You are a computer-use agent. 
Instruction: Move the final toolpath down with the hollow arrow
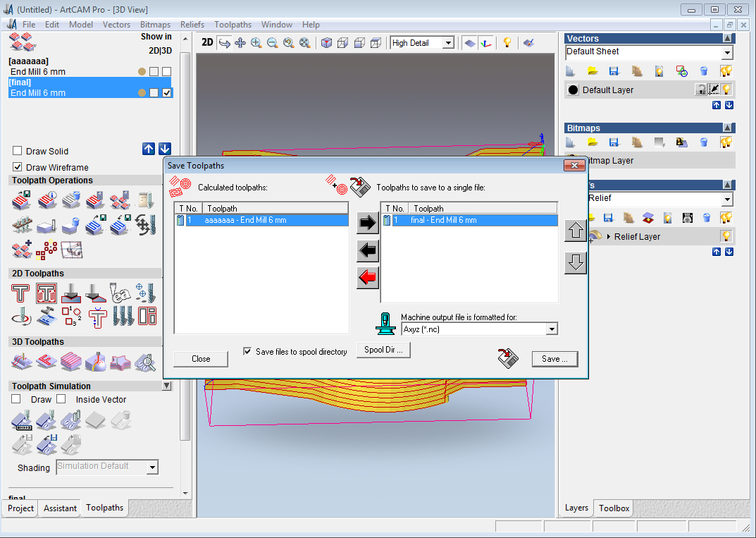pyautogui.click(x=575, y=262)
